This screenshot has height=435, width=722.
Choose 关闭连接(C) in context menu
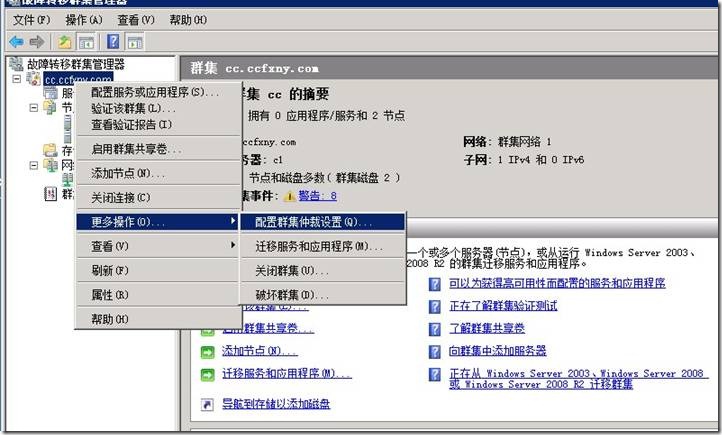(158, 198)
